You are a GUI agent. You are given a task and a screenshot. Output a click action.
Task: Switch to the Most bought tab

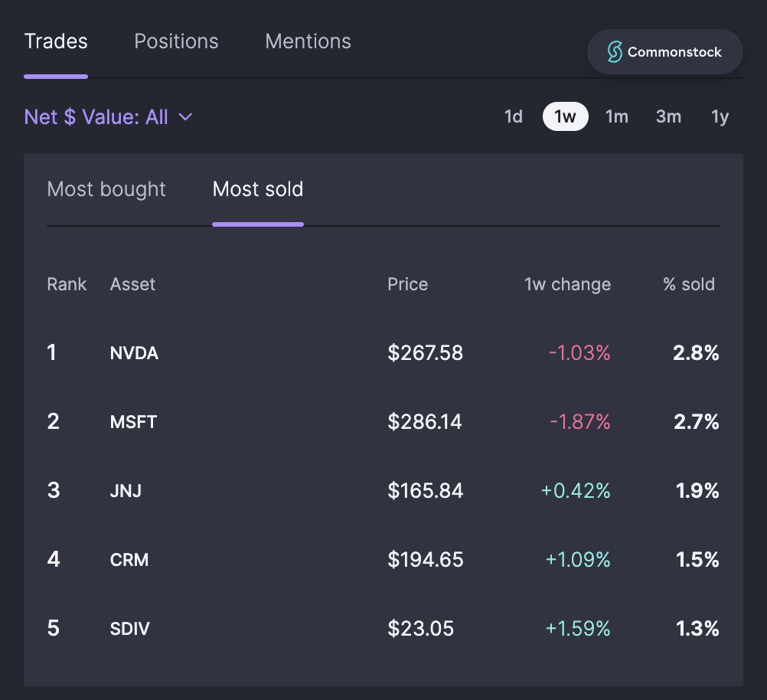point(106,189)
